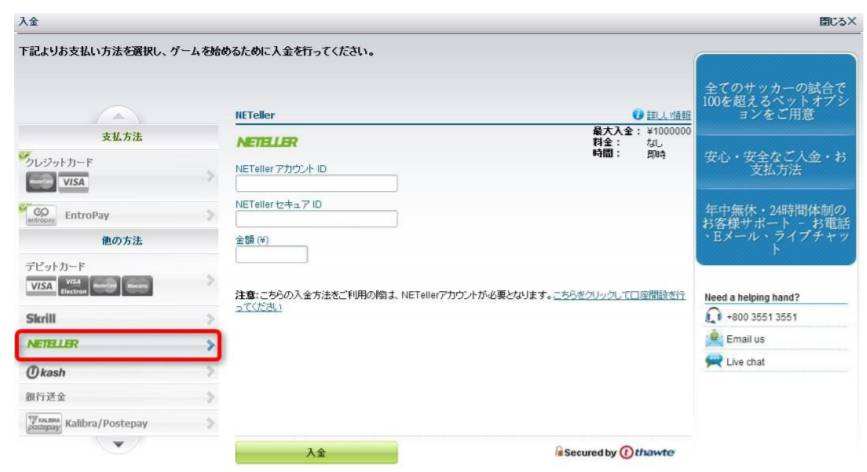Click the padlock icon by Secured by
Viewport: 867px width, 472px height.
click(559, 452)
